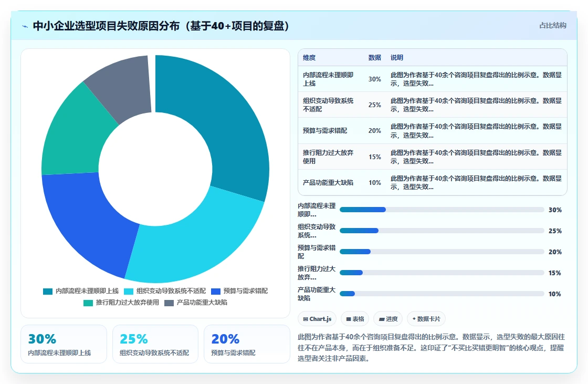Click the 25% progress bar for 组织变动导致系统
The image size is (588, 384).
point(442,231)
